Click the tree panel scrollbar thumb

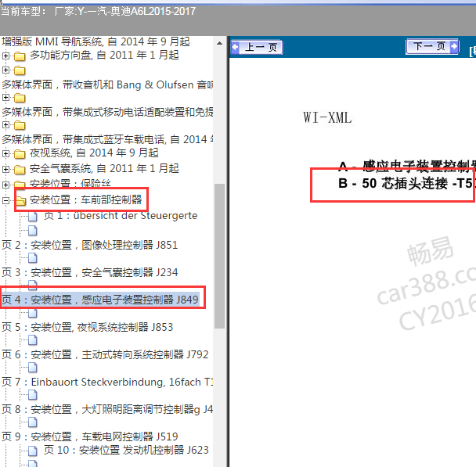click(x=219, y=256)
